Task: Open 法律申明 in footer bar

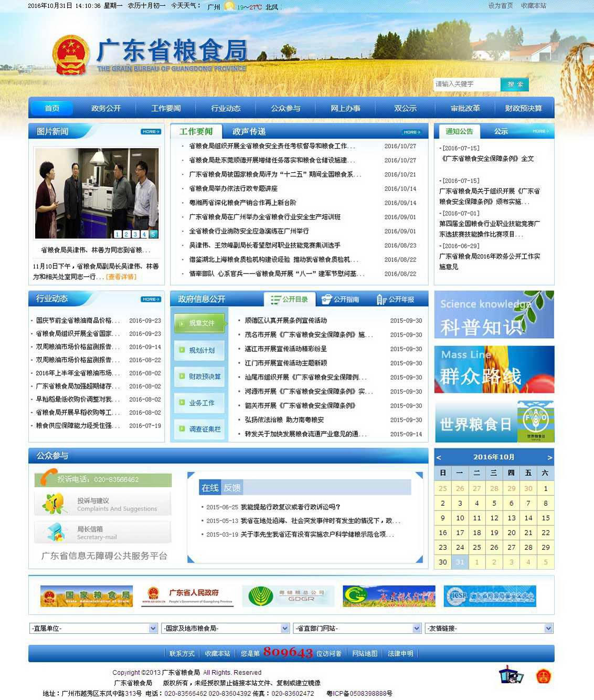Action: (400, 654)
